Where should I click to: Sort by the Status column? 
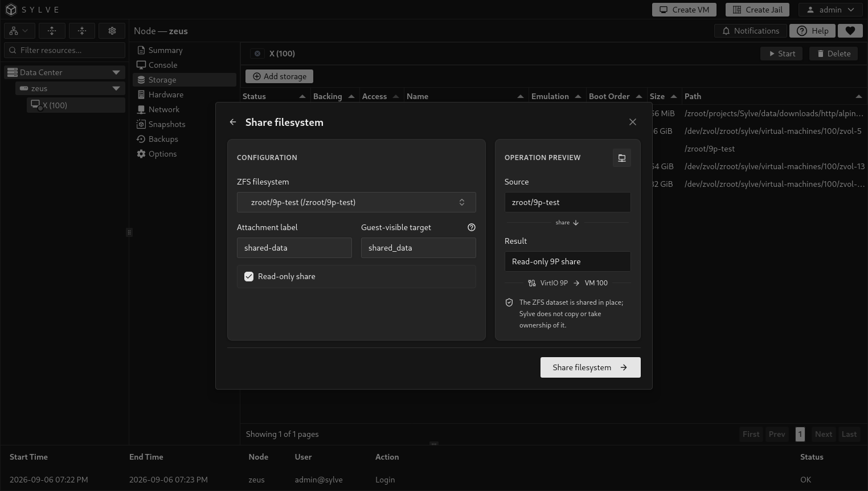point(275,96)
